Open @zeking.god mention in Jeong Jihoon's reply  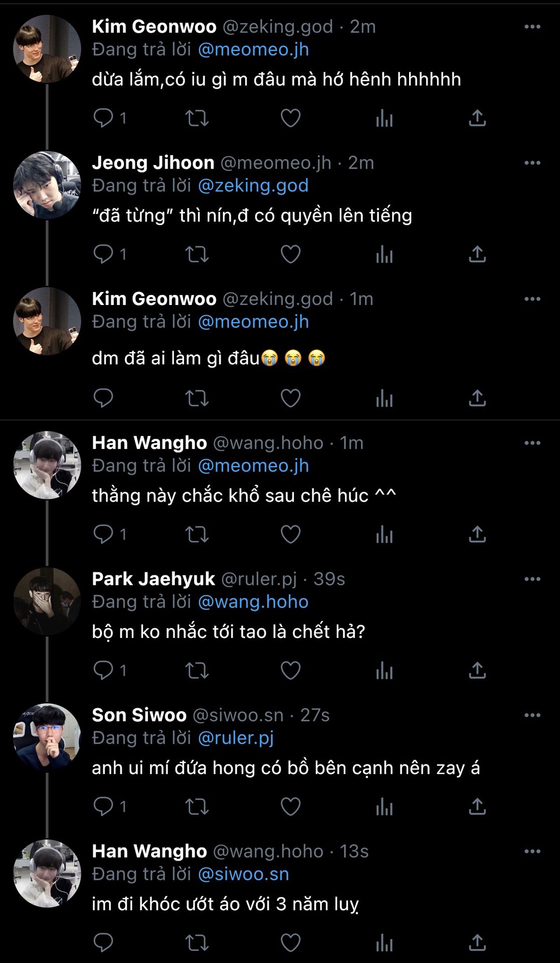coord(253,186)
